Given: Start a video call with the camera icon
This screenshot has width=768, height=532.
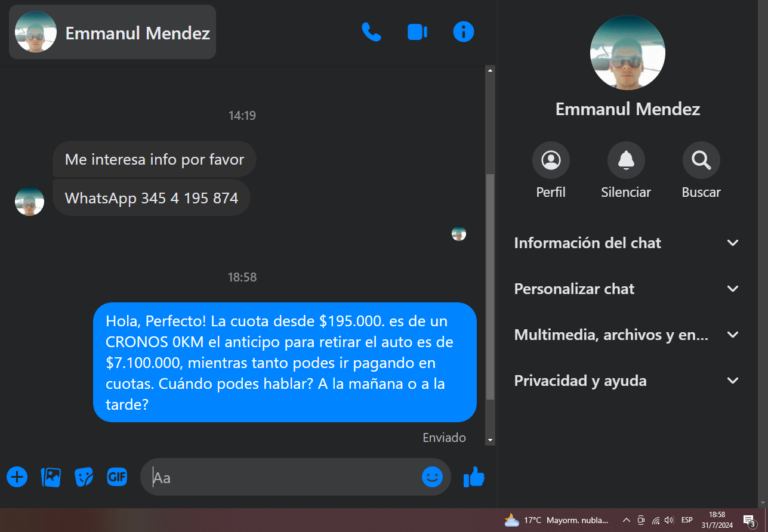Looking at the screenshot, I should point(417,32).
